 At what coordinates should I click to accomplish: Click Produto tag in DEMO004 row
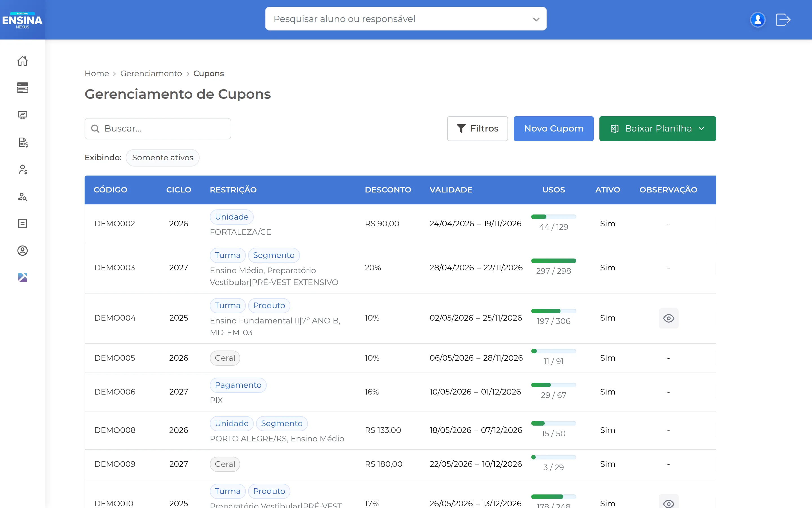269,305
